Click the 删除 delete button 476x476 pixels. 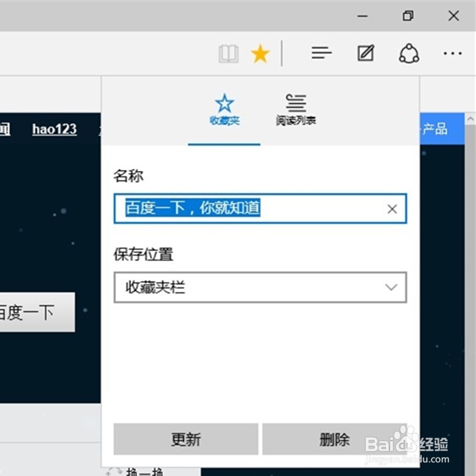point(334,439)
